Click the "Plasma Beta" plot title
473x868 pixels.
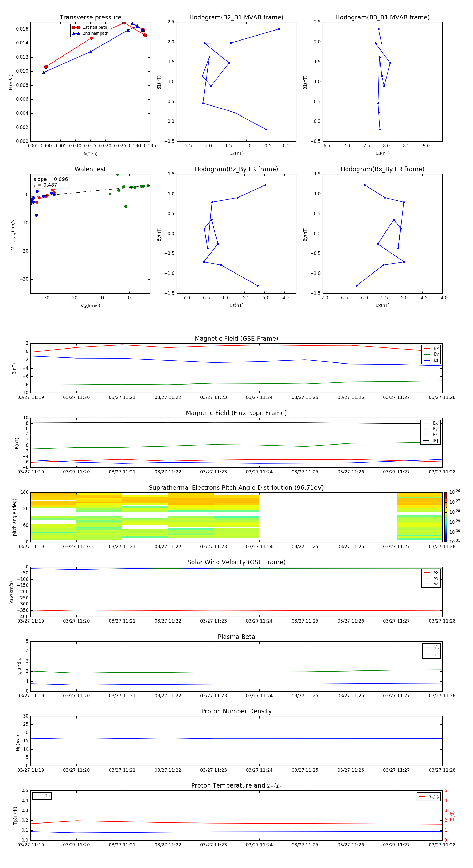(236, 637)
